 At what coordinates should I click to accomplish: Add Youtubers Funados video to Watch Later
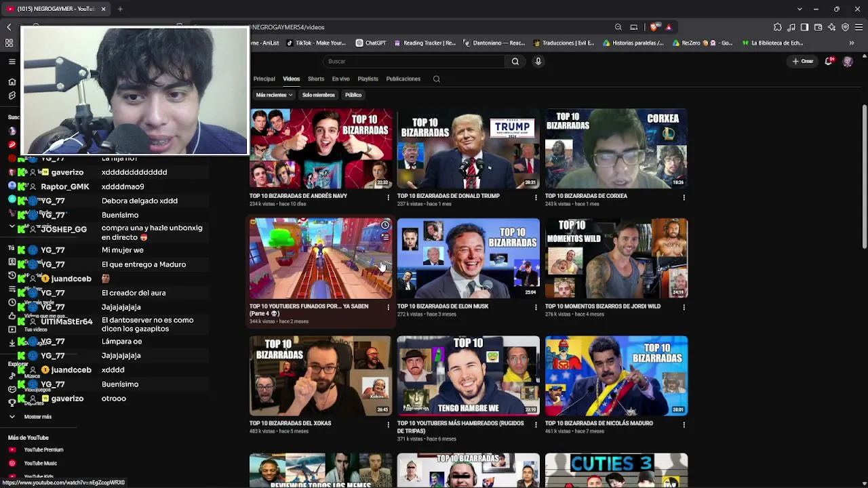coord(385,225)
